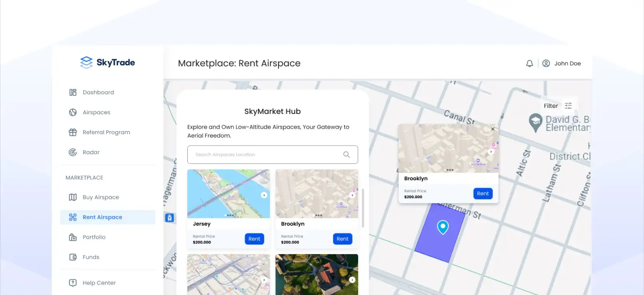Viewport: 644px width, 295px height.
Task: Click the blue location pin on map
Action: coord(443,227)
